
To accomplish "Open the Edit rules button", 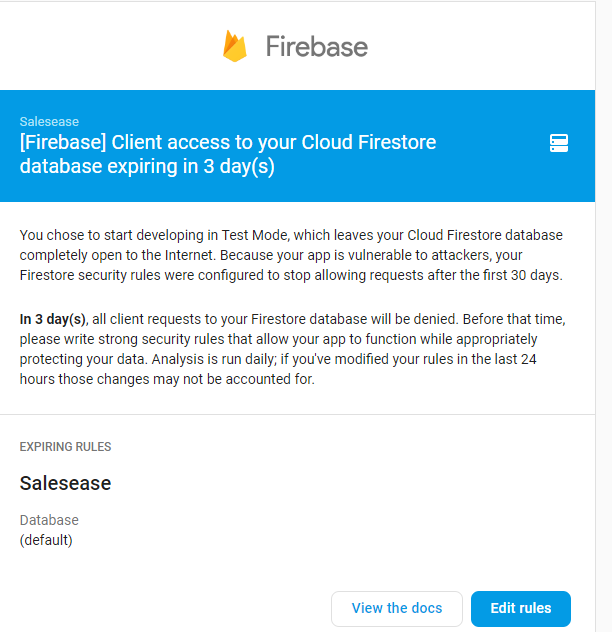I will [x=520, y=608].
